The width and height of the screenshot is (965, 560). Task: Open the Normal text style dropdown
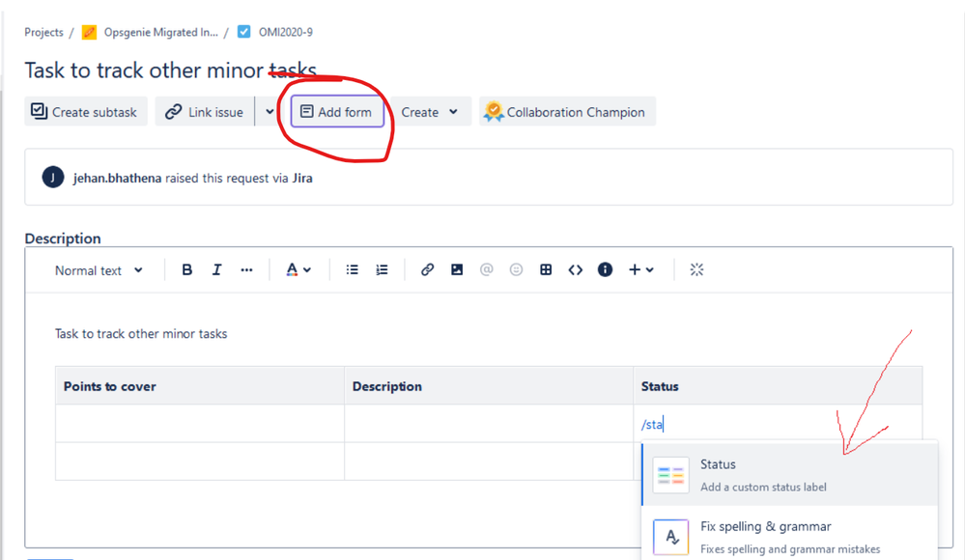(99, 270)
